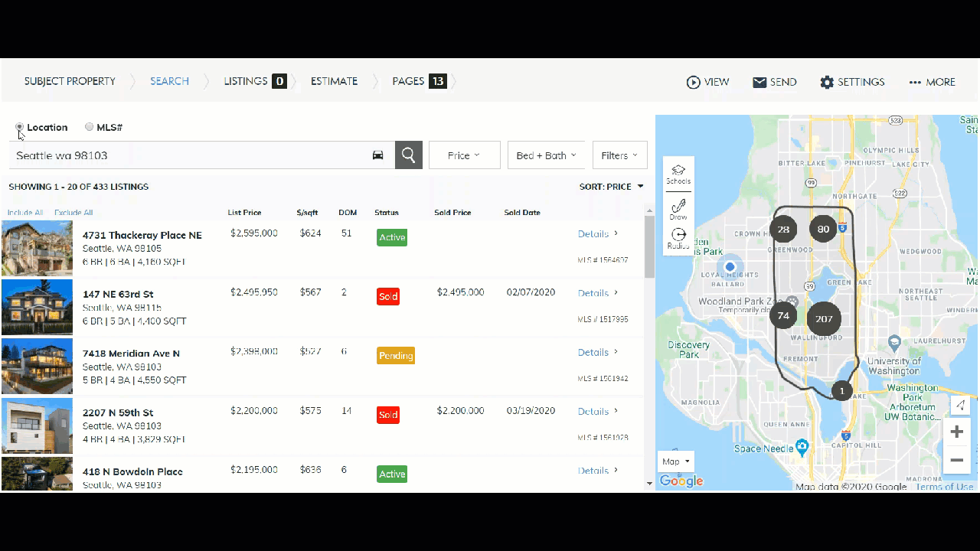
Task: Switch to the Subject Property tab
Action: coord(70,81)
